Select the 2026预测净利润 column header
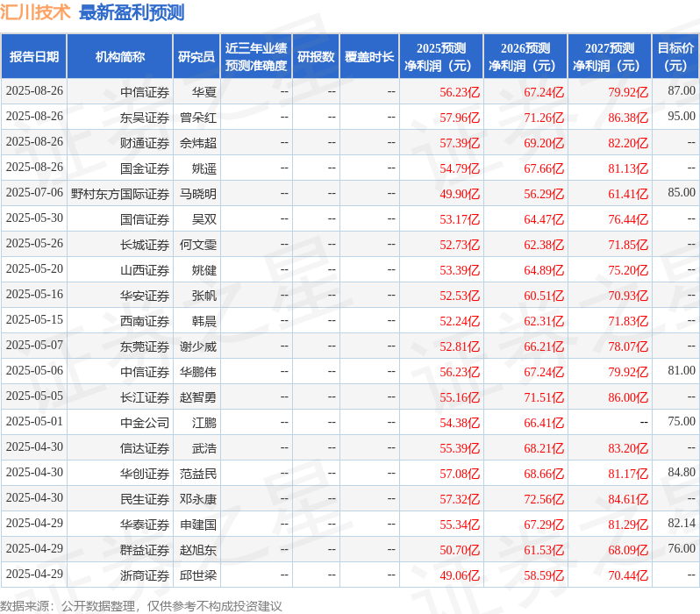 click(x=525, y=57)
